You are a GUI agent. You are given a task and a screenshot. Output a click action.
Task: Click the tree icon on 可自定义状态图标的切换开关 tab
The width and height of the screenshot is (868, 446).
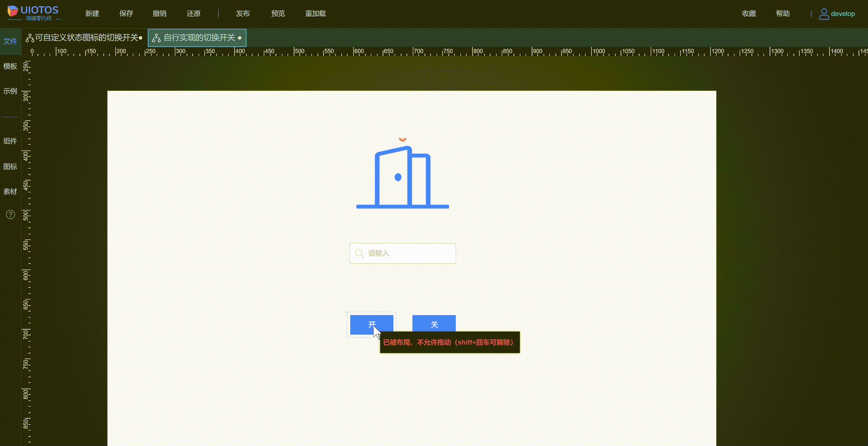(30, 38)
